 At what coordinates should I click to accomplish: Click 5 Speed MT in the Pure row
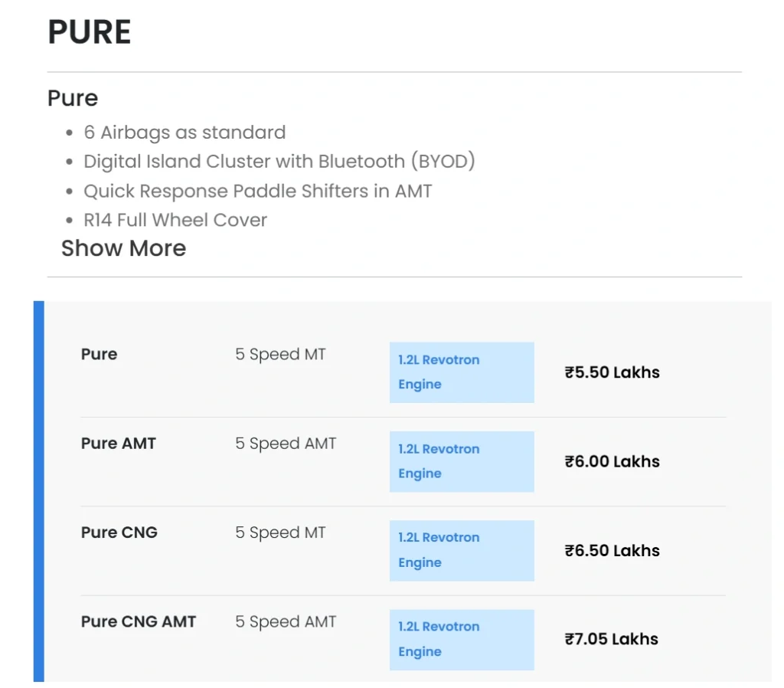point(280,355)
